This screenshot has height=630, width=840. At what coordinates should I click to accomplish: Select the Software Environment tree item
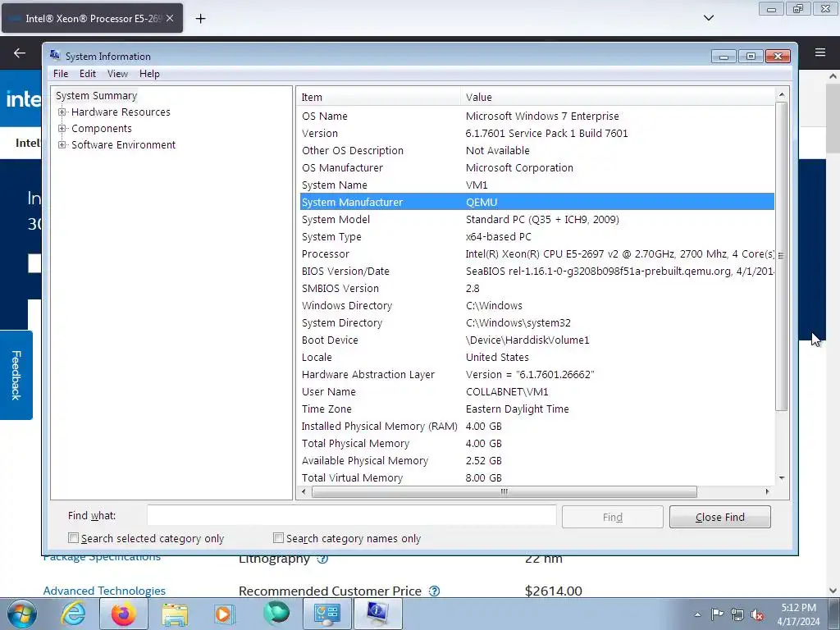click(x=123, y=144)
